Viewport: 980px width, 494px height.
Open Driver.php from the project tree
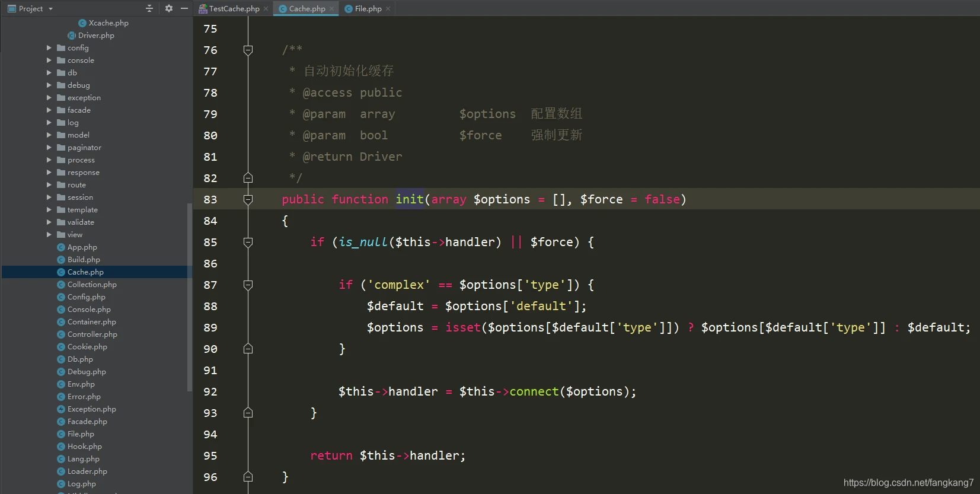[96, 36]
